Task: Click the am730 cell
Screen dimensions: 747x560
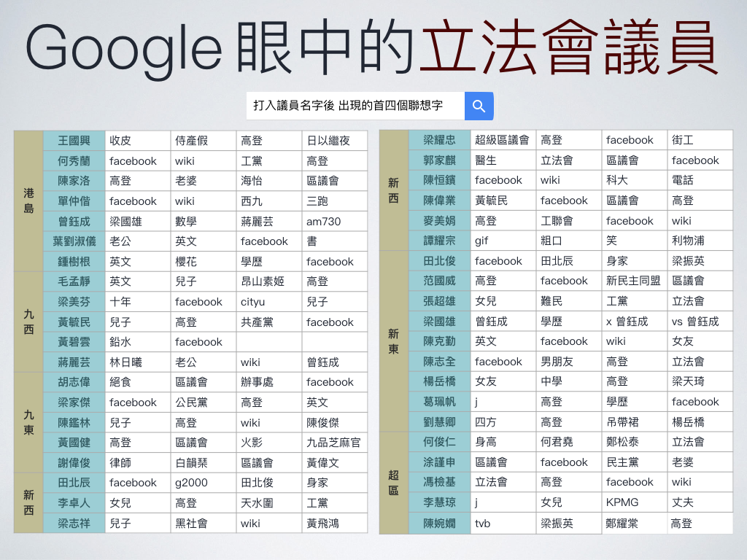Action: pos(335,222)
